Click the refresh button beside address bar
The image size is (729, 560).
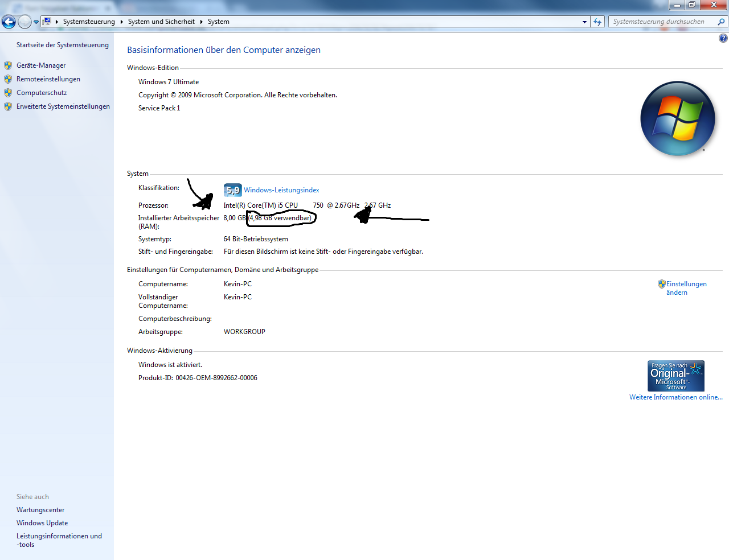click(597, 22)
